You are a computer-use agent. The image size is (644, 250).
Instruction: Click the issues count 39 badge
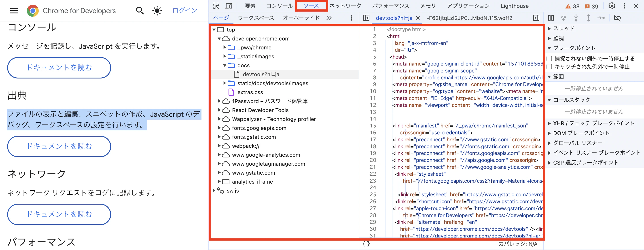592,6
